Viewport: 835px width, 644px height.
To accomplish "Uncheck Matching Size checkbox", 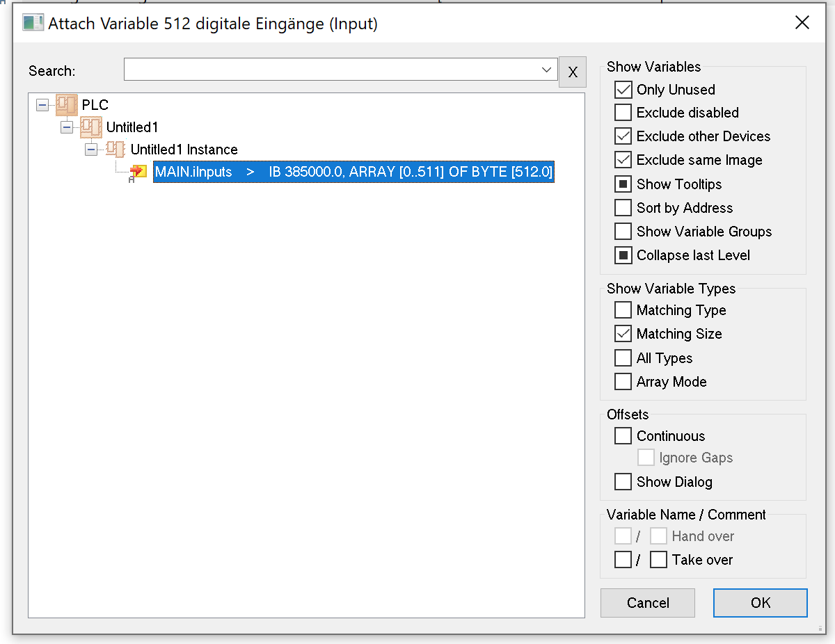I will [x=623, y=334].
